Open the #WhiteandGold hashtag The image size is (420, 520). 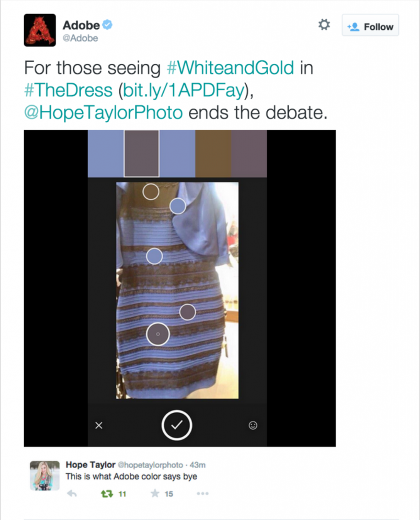pyautogui.click(x=230, y=68)
